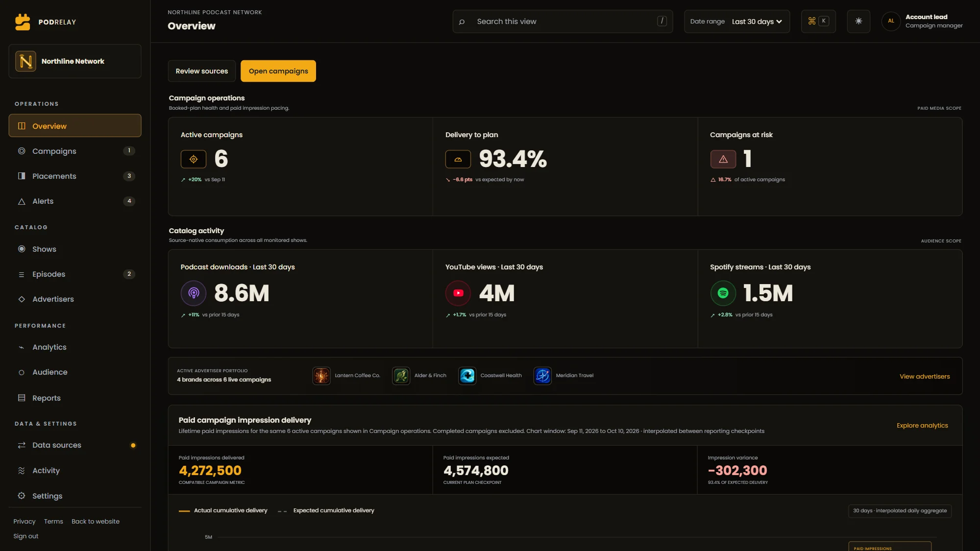Click the Advertisers diamond icon
The width and height of the screenshot is (980, 551).
click(22, 299)
